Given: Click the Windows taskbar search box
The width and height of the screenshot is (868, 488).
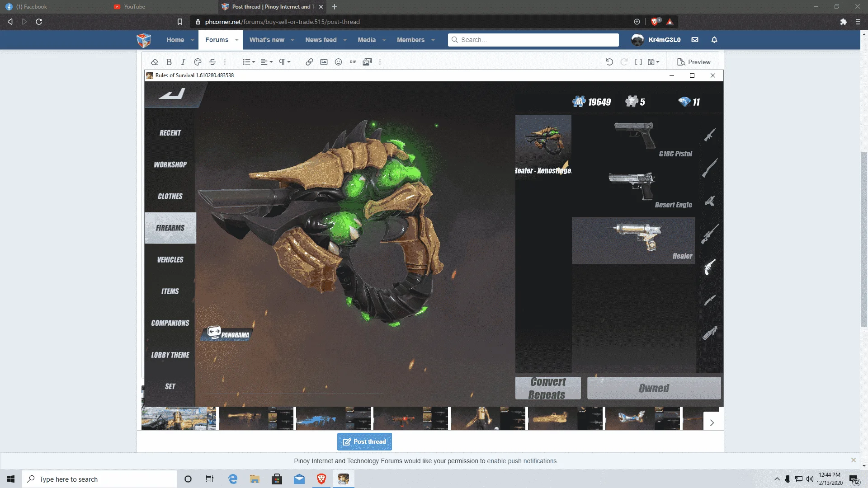Looking at the screenshot, I should tap(99, 479).
